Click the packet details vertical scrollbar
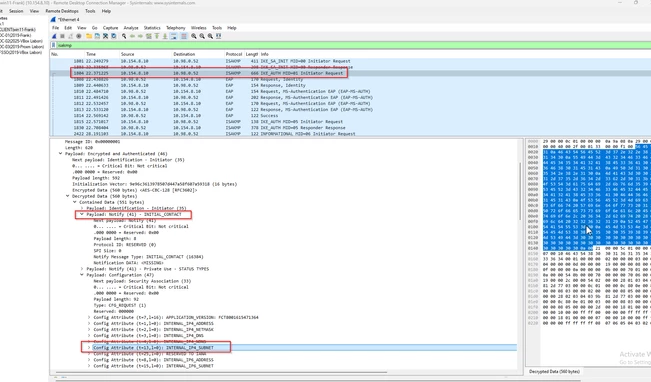Screen dimensions: 651x382 coord(520,191)
